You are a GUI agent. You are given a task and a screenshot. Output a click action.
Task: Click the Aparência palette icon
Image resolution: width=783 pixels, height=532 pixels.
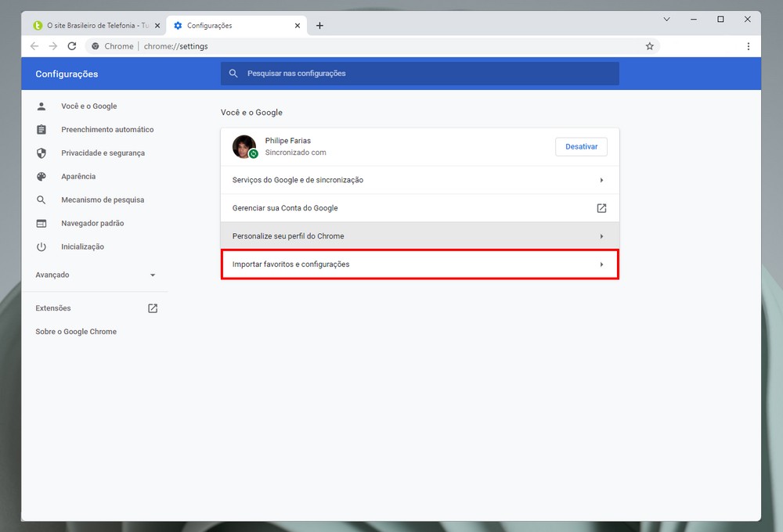coord(41,177)
